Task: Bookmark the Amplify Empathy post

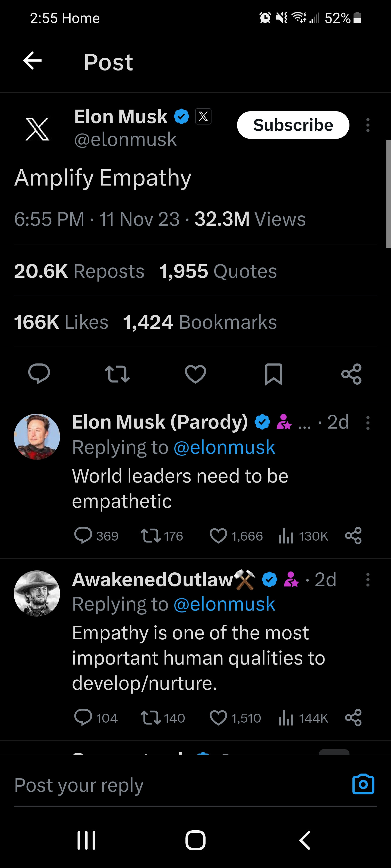Action: pos(273,374)
